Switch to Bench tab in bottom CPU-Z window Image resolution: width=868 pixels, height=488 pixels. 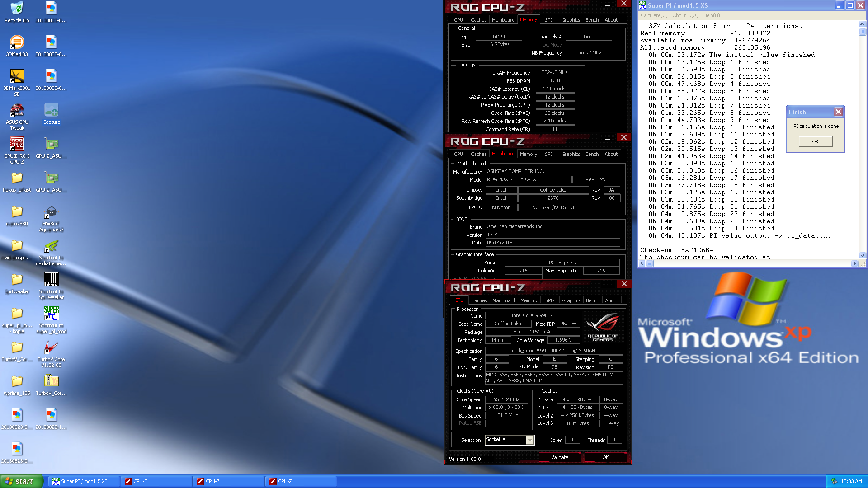tap(592, 300)
